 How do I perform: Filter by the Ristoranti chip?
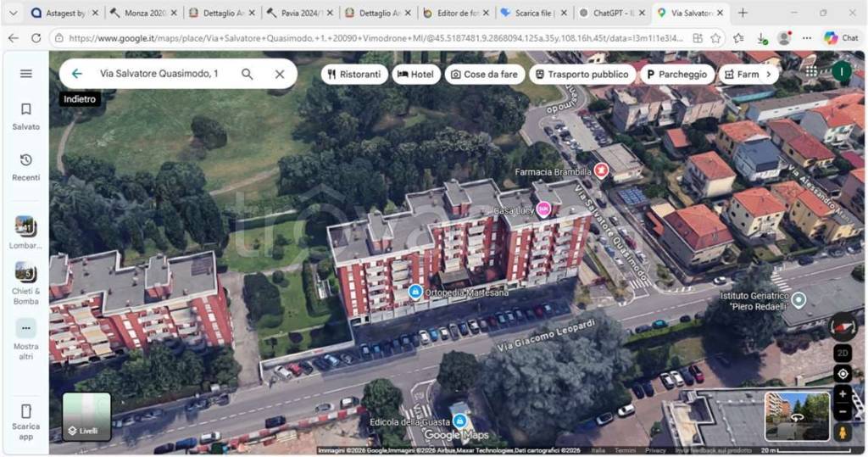(354, 74)
